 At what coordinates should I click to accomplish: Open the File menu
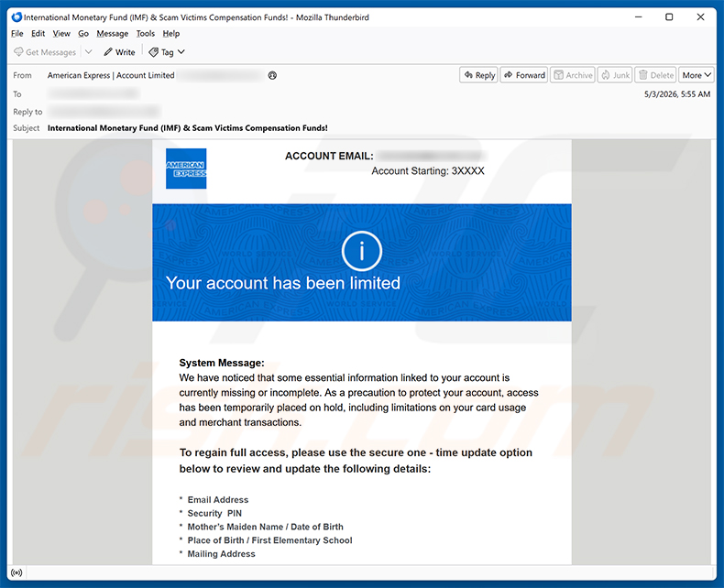tap(17, 34)
